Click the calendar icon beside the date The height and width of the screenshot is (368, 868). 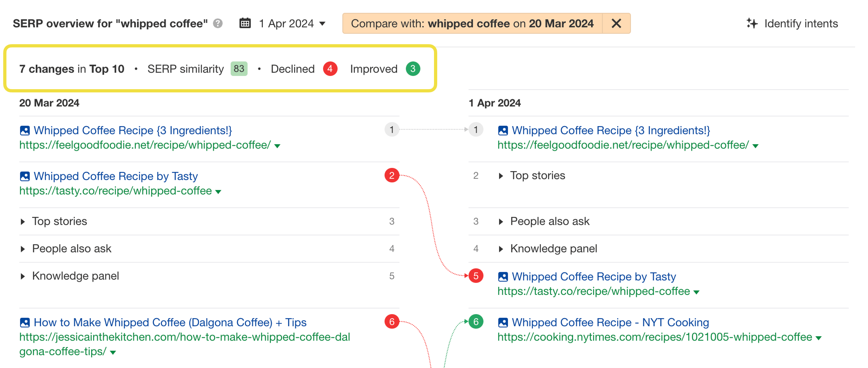[x=245, y=23]
